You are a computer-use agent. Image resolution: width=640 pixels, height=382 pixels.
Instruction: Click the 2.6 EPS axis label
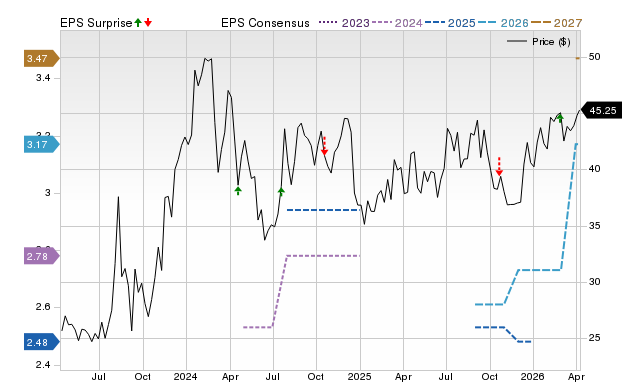click(x=43, y=307)
